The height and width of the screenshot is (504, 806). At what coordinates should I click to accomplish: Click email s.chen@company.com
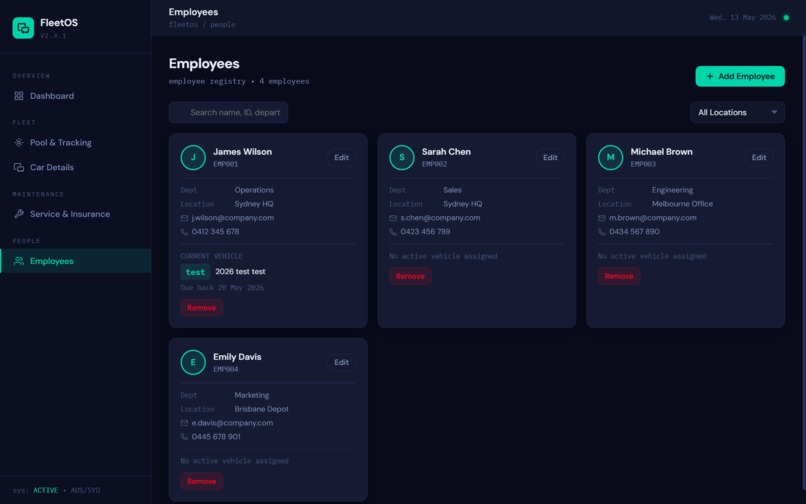[x=441, y=218]
